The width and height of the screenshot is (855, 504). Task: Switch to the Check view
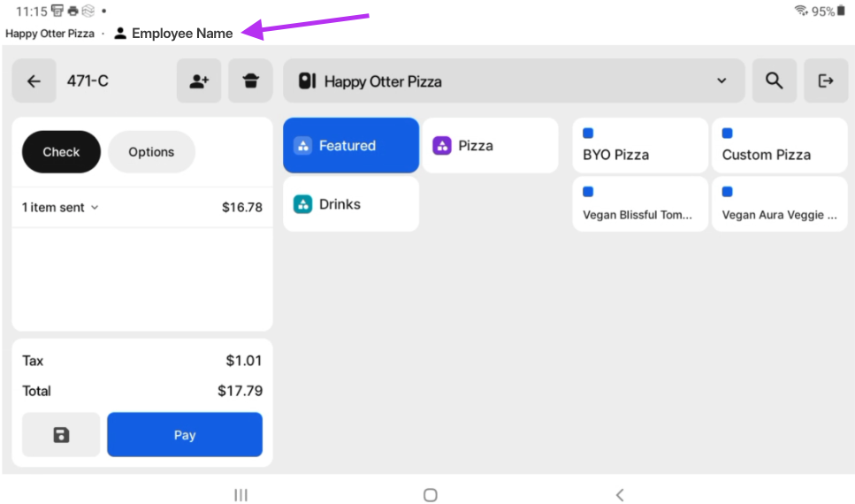pos(61,152)
